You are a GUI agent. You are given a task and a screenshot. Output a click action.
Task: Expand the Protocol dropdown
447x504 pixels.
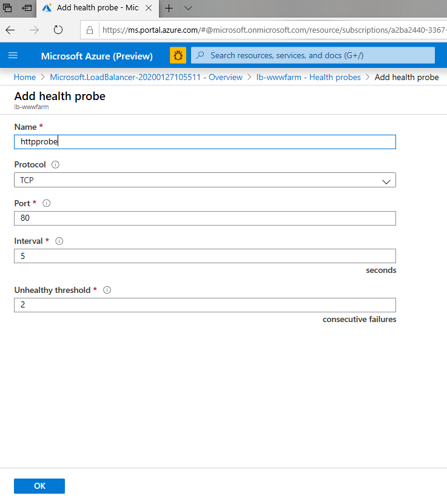(x=204, y=180)
